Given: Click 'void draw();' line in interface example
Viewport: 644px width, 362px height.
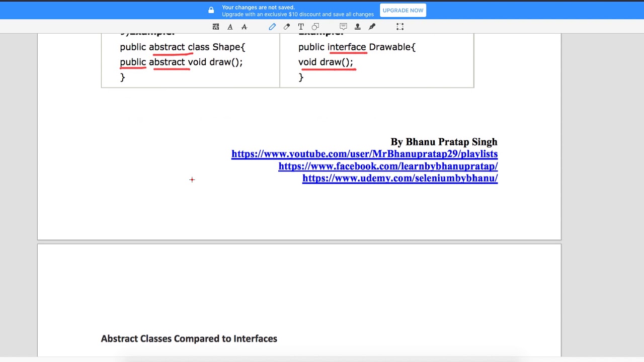Looking at the screenshot, I should point(326,62).
